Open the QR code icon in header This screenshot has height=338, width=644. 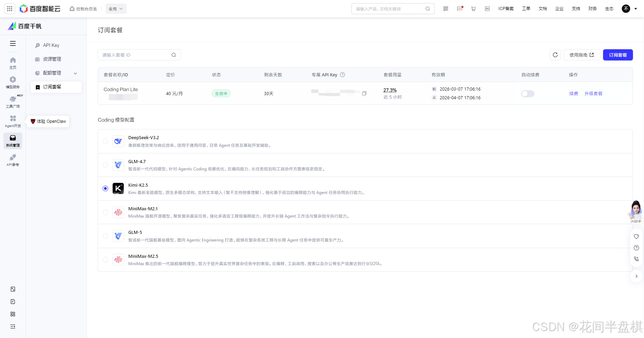(446, 9)
